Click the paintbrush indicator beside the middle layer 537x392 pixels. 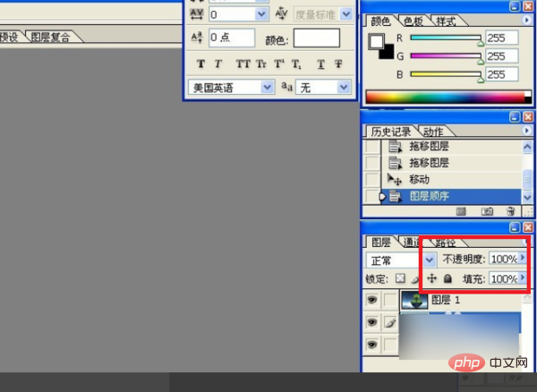(390, 322)
